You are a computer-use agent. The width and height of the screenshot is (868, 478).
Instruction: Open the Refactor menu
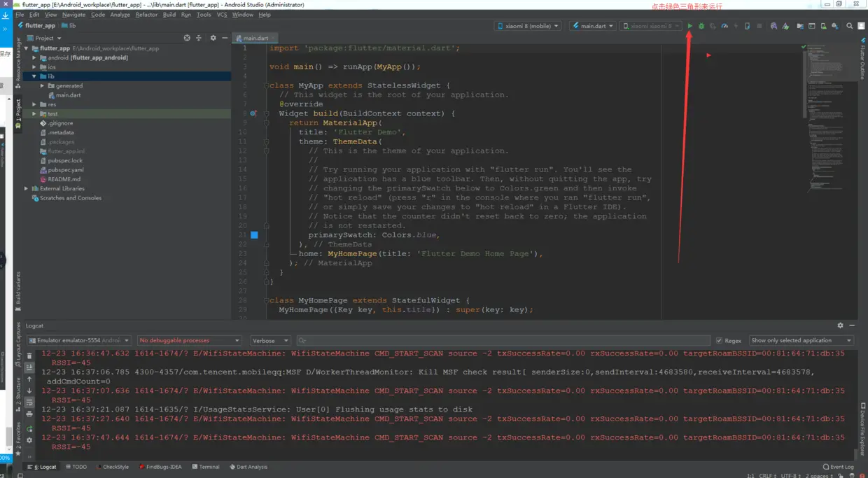coord(146,15)
